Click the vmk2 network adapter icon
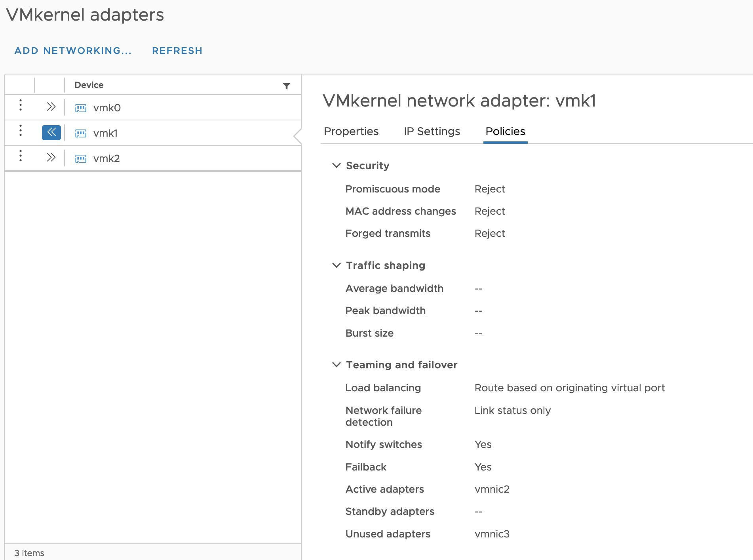The width and height of the screenshot is (753, 560). click(81, 159)
